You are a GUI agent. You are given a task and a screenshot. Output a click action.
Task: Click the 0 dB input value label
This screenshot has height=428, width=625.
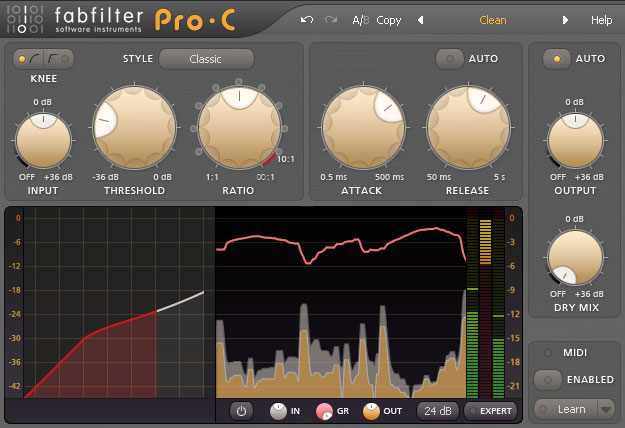pos(42,102)
